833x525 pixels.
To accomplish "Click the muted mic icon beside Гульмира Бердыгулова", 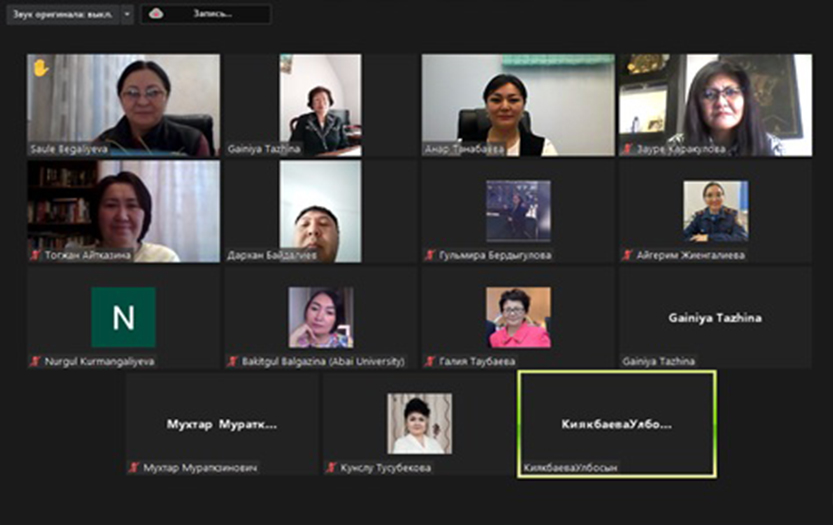I will [x=430, y=255].
